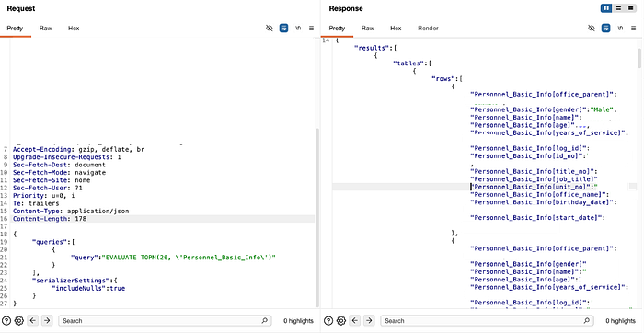The image size is (644, 333).
Task: Click the Te: trailers header line
Action: [x=36, y=203]
